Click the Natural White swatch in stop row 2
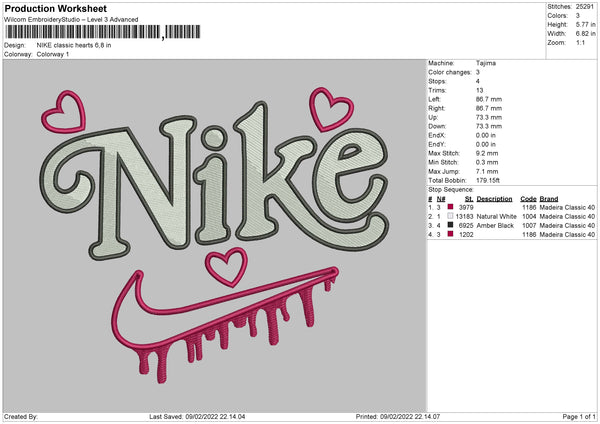Image resolution: width=600 pixels, height=424 pixels. (x=450, y=216)
